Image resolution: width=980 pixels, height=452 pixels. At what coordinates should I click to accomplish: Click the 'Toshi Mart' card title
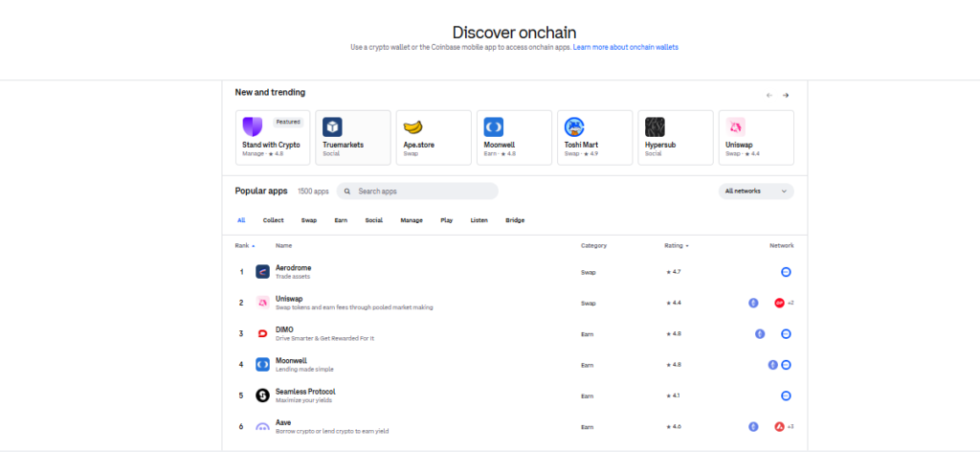[x=581, y=145]
